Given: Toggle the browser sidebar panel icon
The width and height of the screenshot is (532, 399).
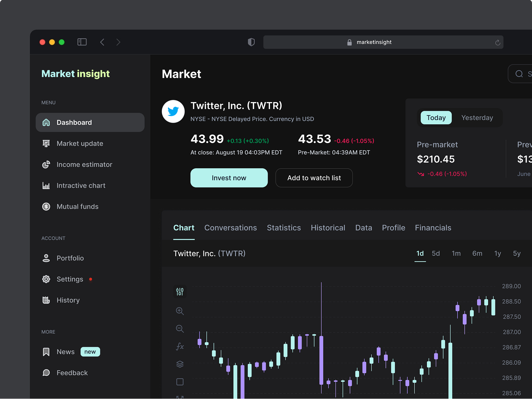Looking at the screenshot, I should click(82, 42).
